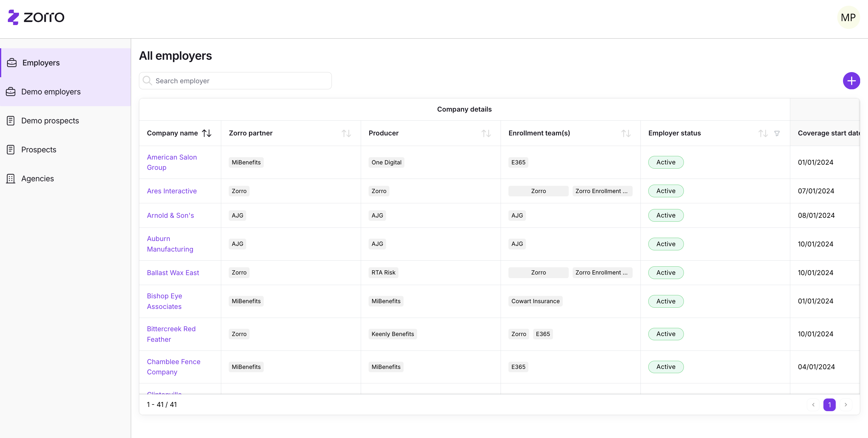This screenshot has width=868, height=438.
Task: Click the Zorro logo
Action: click(x=36, y=17)
